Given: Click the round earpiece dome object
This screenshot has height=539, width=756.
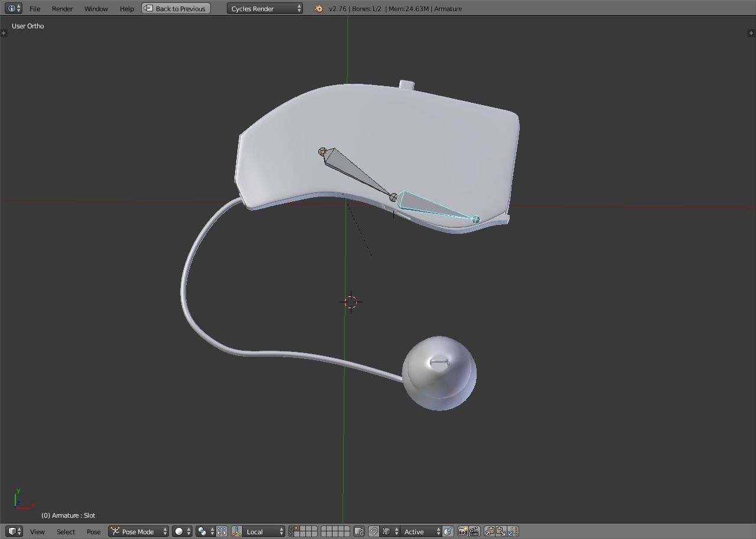Looking at the screenshot, I should pyautogui.click(x=439, y=373).
